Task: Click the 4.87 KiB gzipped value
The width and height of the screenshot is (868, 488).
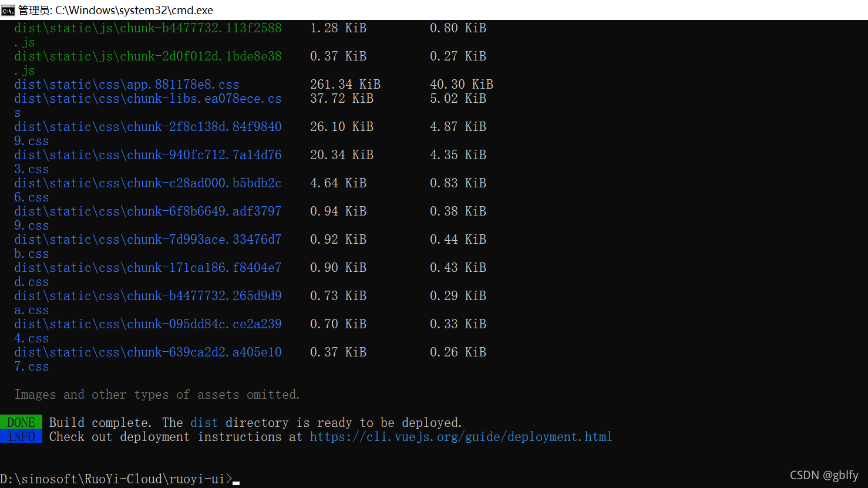Action: tap(458, 127)
